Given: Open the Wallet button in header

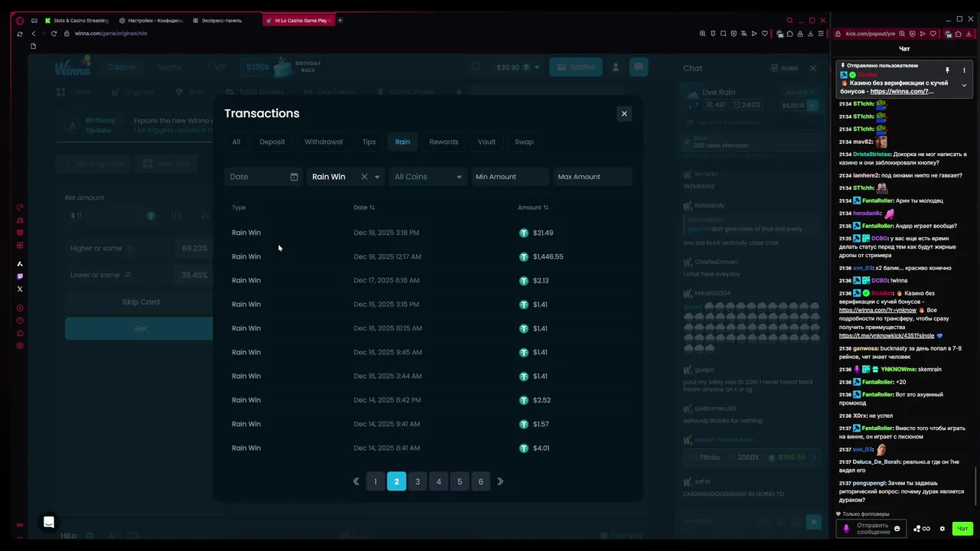Looking at the screenshot, I should pyautogui.click(x=576, y=67).
